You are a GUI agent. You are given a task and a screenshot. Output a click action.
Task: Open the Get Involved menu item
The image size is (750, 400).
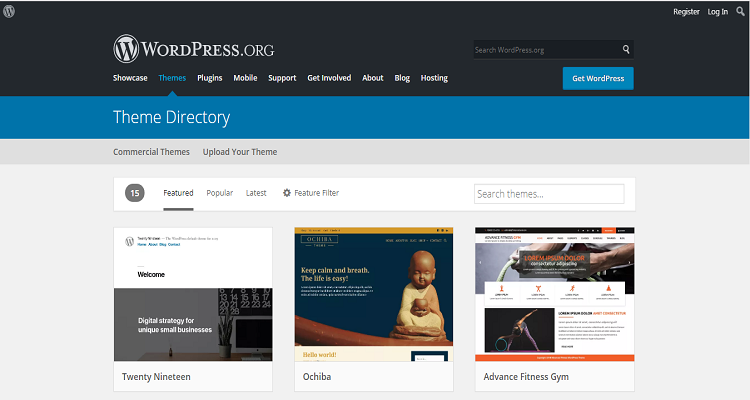329,78
